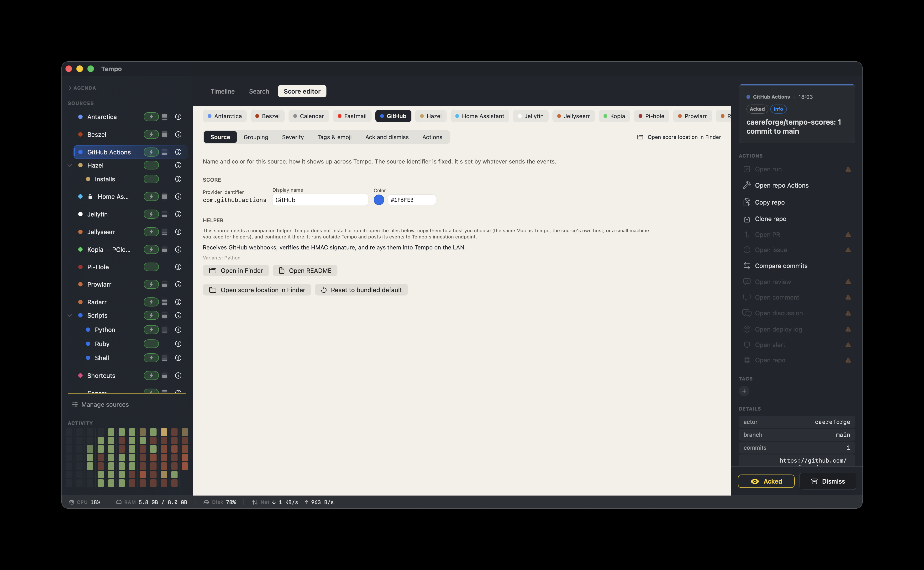Click the list-density icon beside Radarr
Viewport: 924px width, 570px height.
tap(165, 302)
